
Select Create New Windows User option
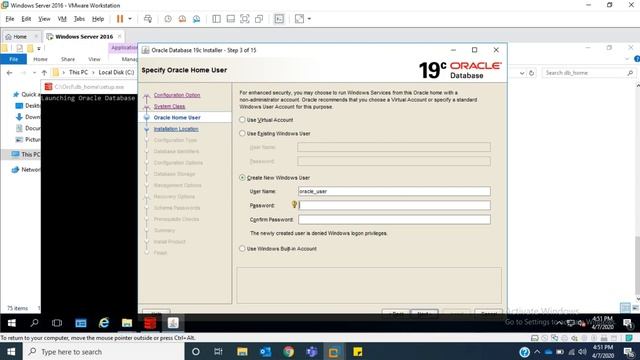pos(242,178)
